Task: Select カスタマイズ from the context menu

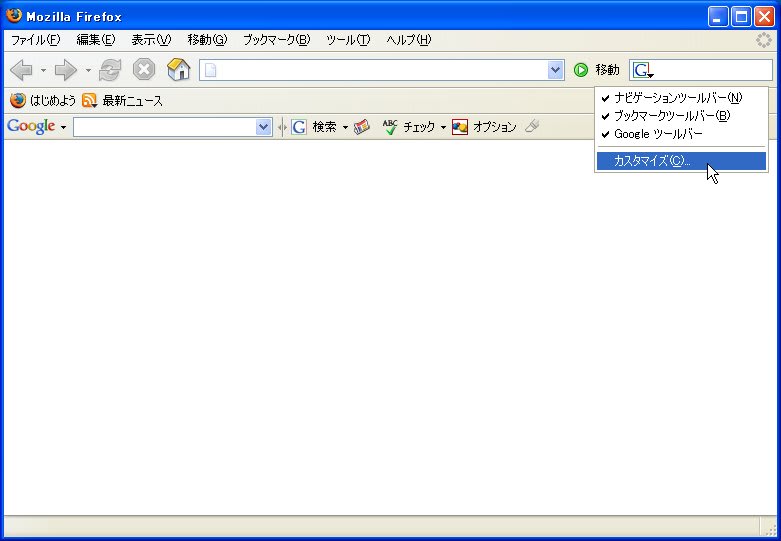Action: [651, 161]
